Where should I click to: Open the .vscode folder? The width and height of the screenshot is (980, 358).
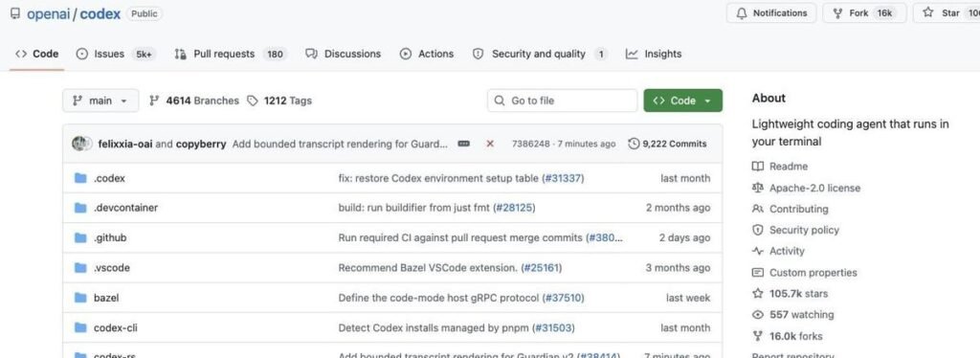112,267
